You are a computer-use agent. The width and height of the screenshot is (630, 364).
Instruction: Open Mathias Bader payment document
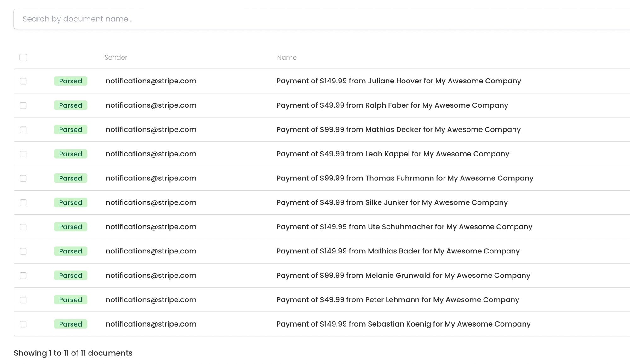(398, 251)
